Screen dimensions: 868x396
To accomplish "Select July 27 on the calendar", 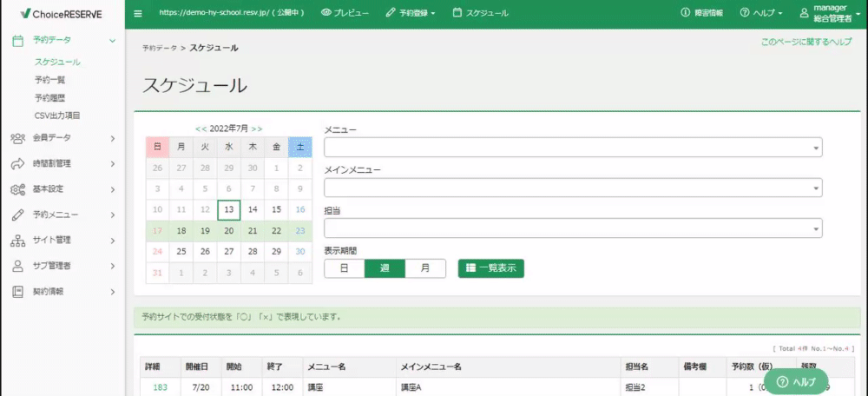I will 229,252.
